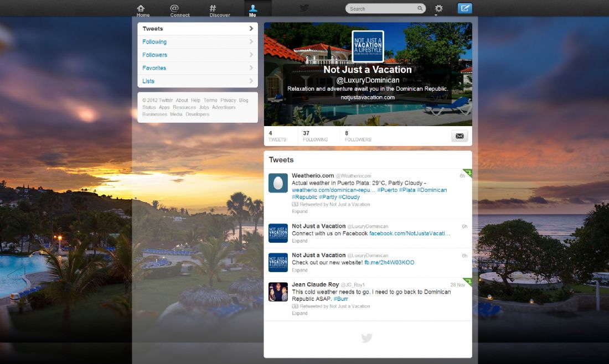Click the Twitter bird logo in the top bar
The image size is (609, 364).
point(304,8)
